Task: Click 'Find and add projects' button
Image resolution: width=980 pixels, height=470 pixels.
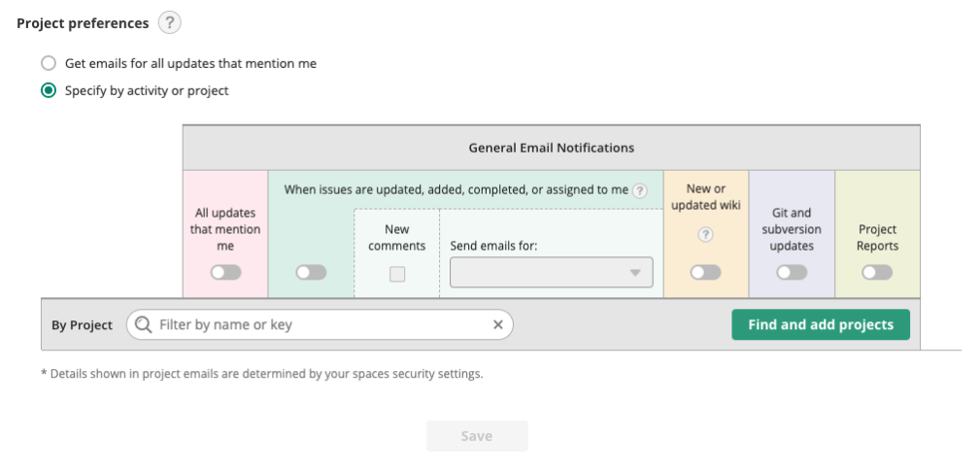Action: pyautogui.click(x=821, y=324)
